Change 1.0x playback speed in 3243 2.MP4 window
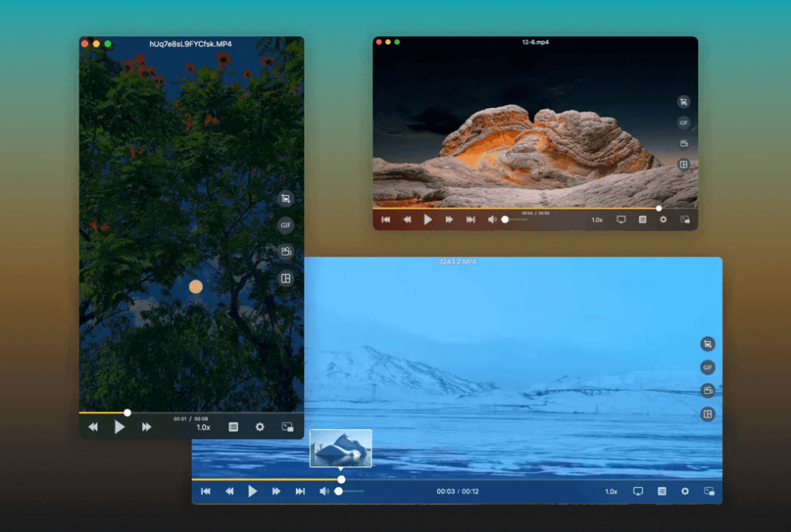 pos(611,492)
